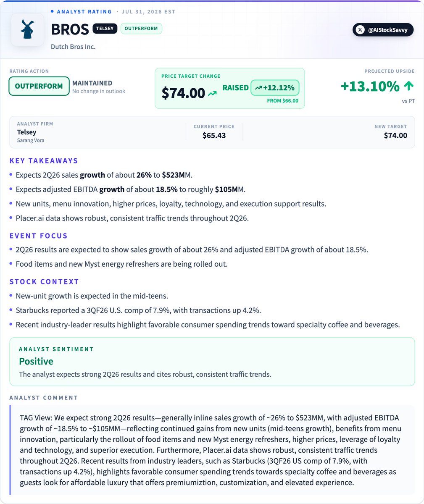The width and height of the screenshot is (424, 504).
Task: Select the Event Focus section heading
Action: coord(39,236)
